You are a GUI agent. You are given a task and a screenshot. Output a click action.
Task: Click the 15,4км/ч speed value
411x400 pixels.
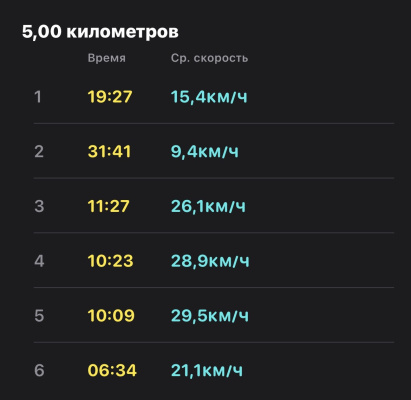click(x=209, y=97)
